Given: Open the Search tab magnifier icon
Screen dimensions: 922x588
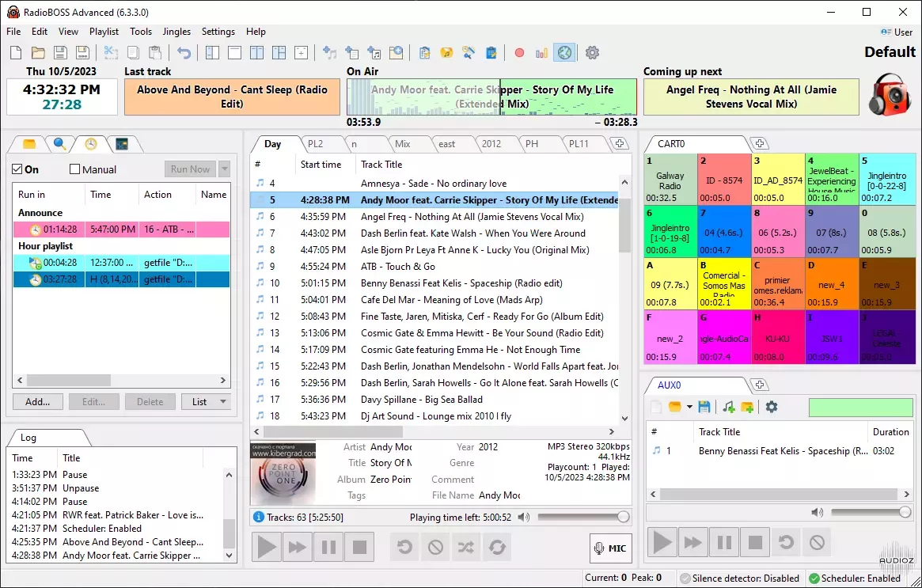Looking at the screenshot, I should click(59, 144).
